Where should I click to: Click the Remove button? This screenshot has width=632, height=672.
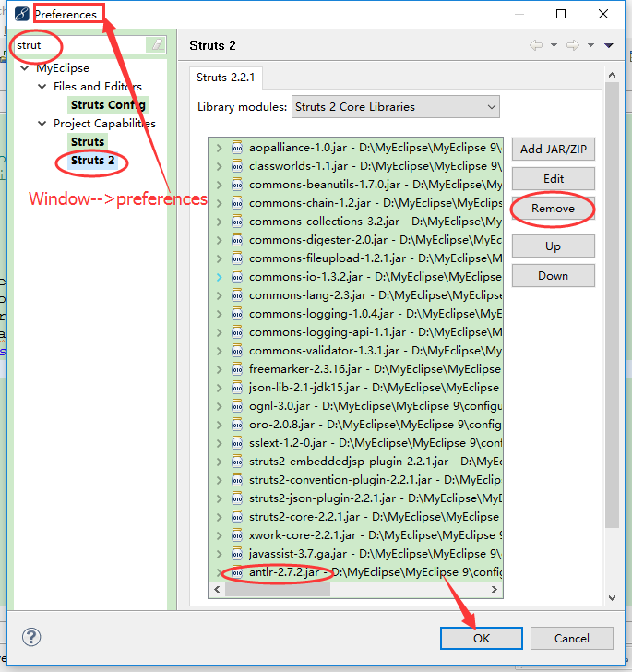coord(554,209)
